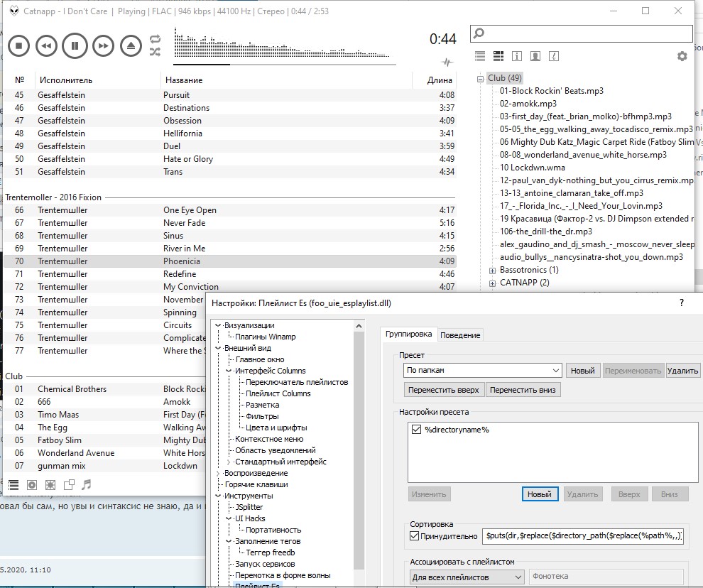Click the disc/album icon in bottom toolbar
Viewport: 703px width, 588px height.
coord(32,485)
